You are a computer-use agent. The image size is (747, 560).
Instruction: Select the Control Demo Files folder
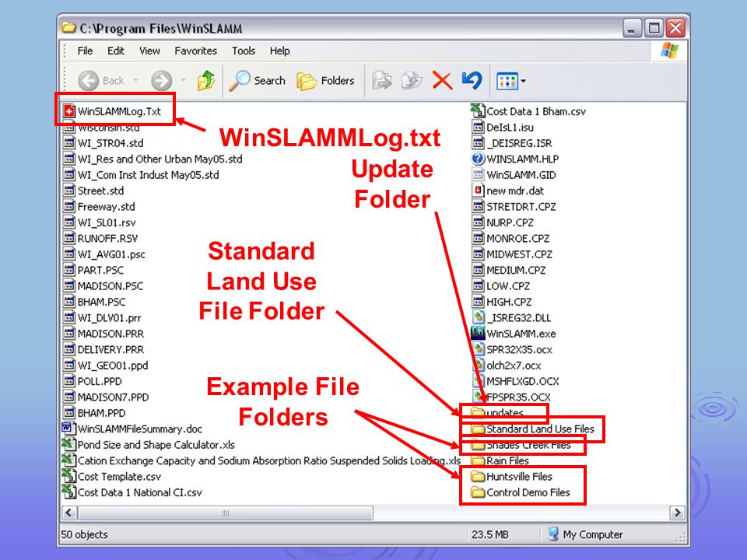521,492
